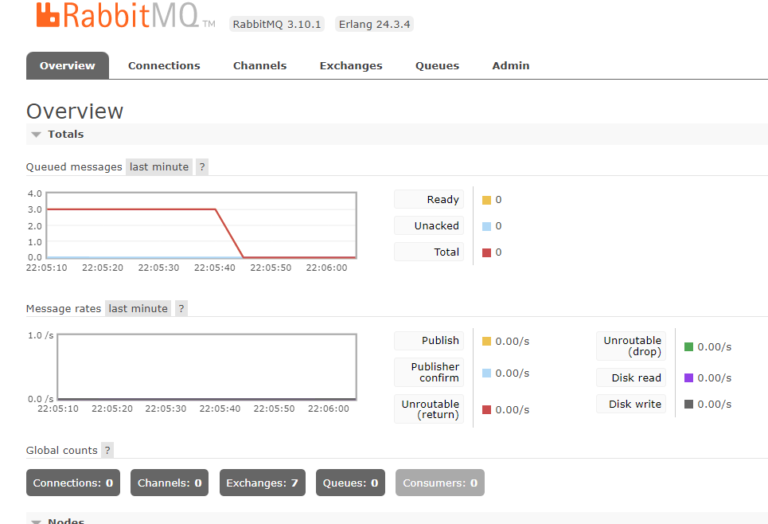
Task: View the Queues tab
Action: (437, 66)
